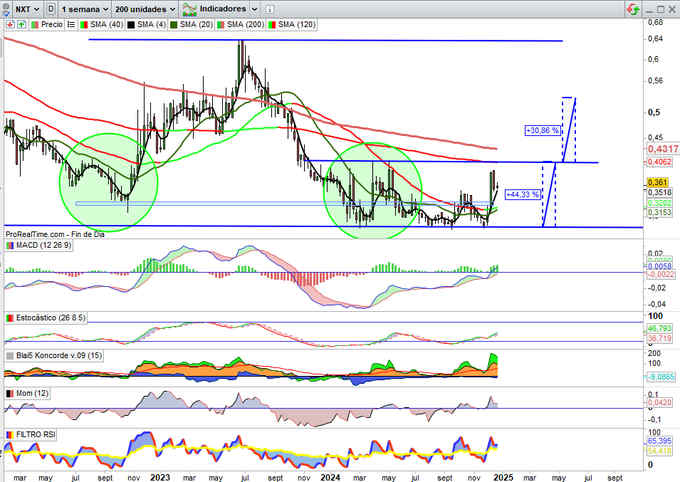Click the 0,4062 price level tag
Image resolution: width=680 pixels, height=482 pixels.
[660, 162]
